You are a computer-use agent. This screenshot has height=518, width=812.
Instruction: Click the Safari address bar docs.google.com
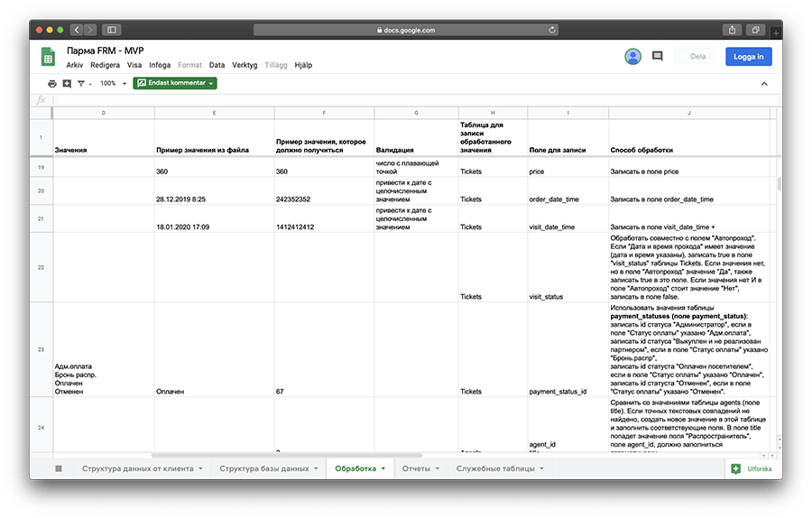pos(404,30)
